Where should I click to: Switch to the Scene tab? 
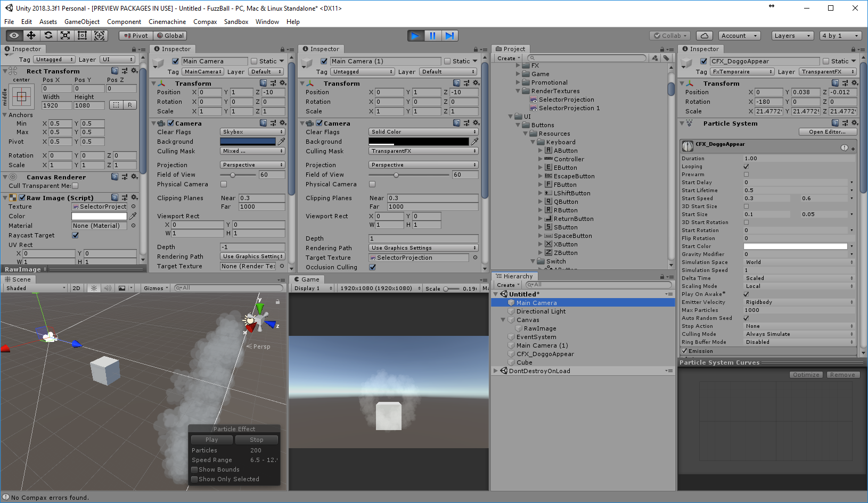coord(18,279)
